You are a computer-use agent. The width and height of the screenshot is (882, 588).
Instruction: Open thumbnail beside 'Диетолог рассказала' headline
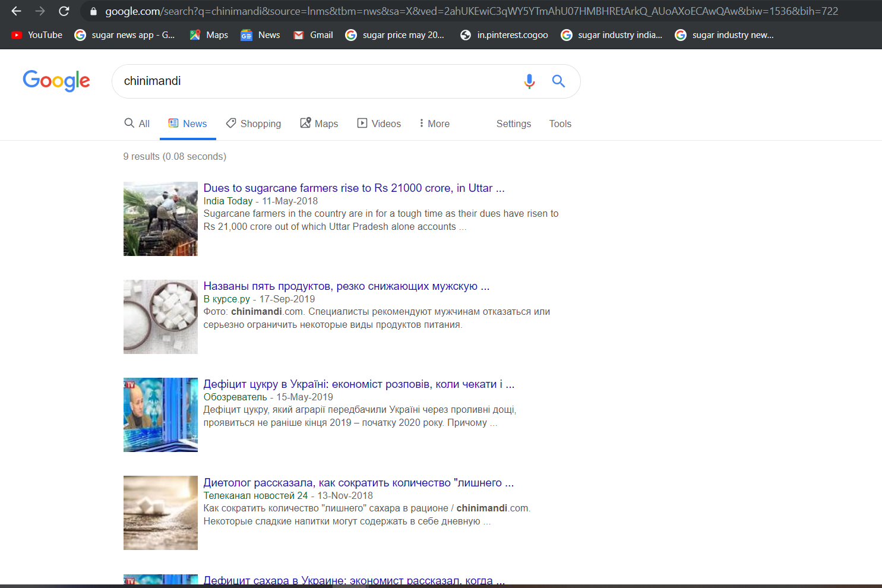point(160,513)
